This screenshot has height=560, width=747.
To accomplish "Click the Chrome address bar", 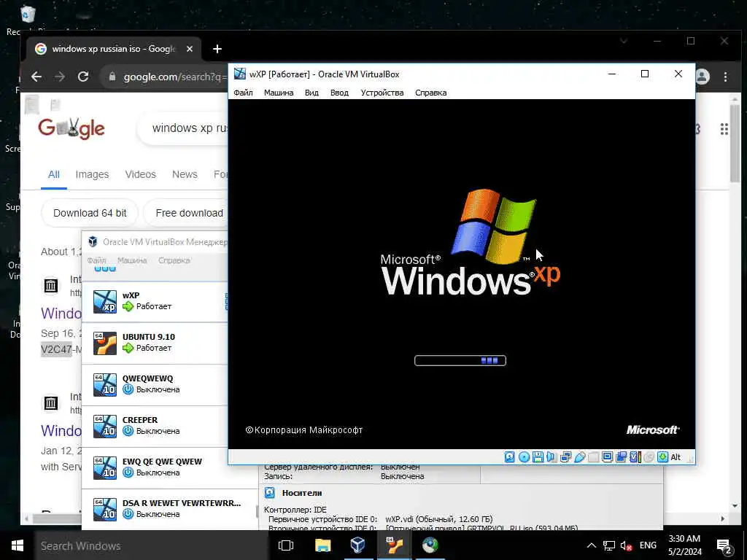I will click(x=166, y=77).
